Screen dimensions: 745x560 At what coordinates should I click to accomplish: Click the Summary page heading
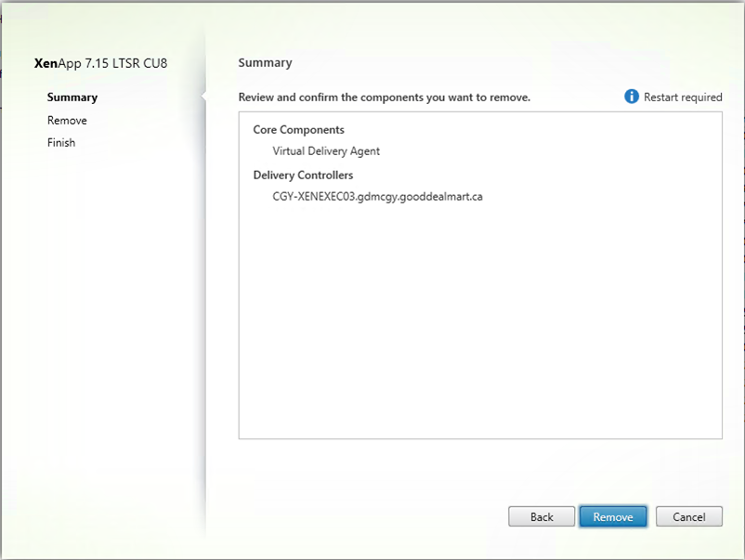(x=265, y=63)
